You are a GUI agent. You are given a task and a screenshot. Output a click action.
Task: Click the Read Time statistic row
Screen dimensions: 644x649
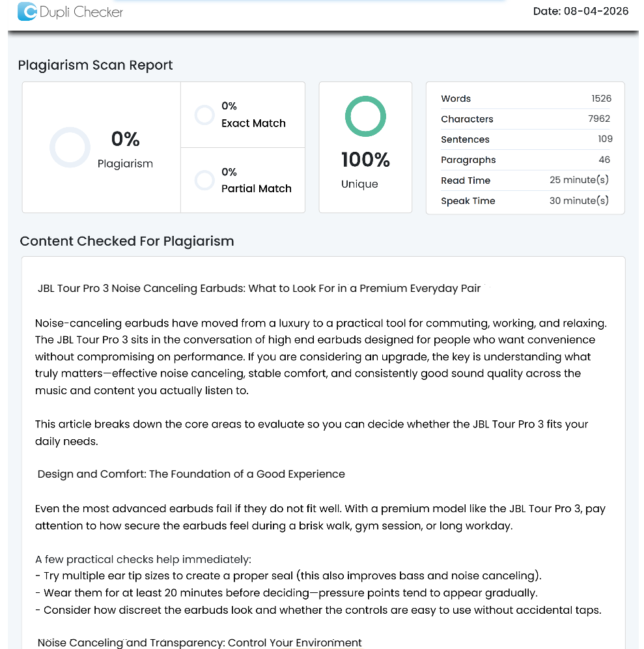click(525, 180)
